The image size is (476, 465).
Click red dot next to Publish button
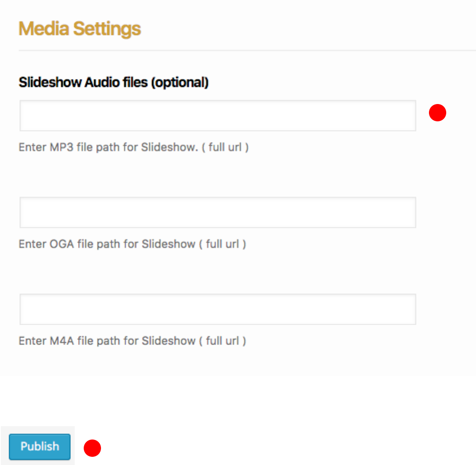tap(92, 448)
